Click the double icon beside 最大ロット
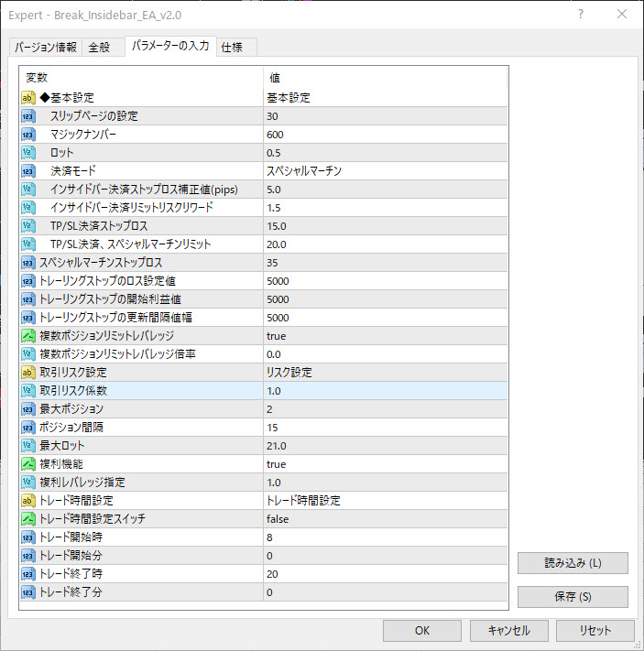This screenshot has width=644, height=651. [x=28, y=446]
